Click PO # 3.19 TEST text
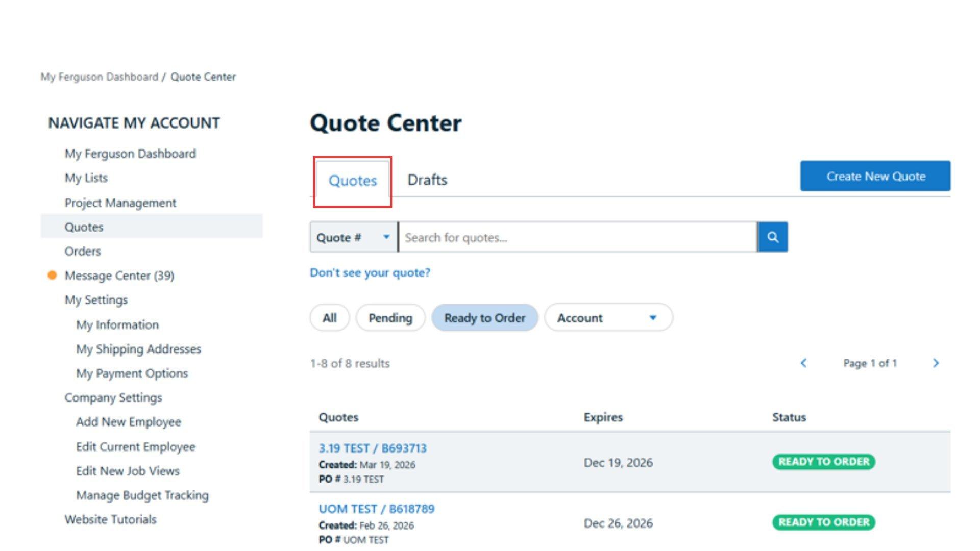 (351, 480)
